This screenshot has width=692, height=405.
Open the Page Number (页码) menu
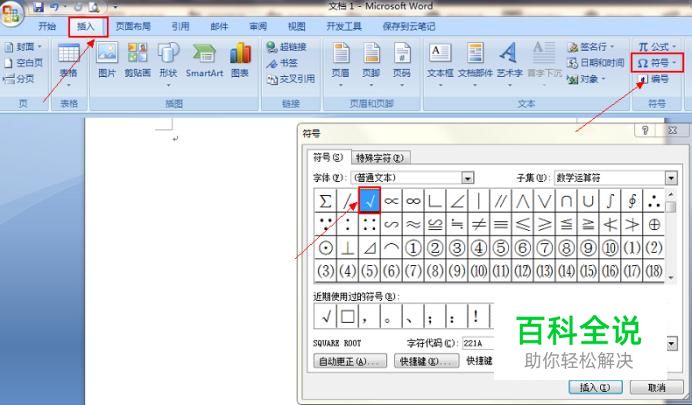tap(402, 64)
